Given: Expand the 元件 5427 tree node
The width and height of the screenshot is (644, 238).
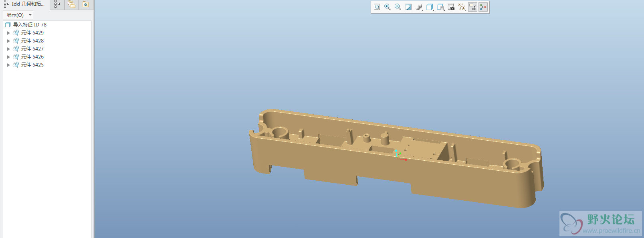Looking at the screenshot, I should click(x=8, y=49).
